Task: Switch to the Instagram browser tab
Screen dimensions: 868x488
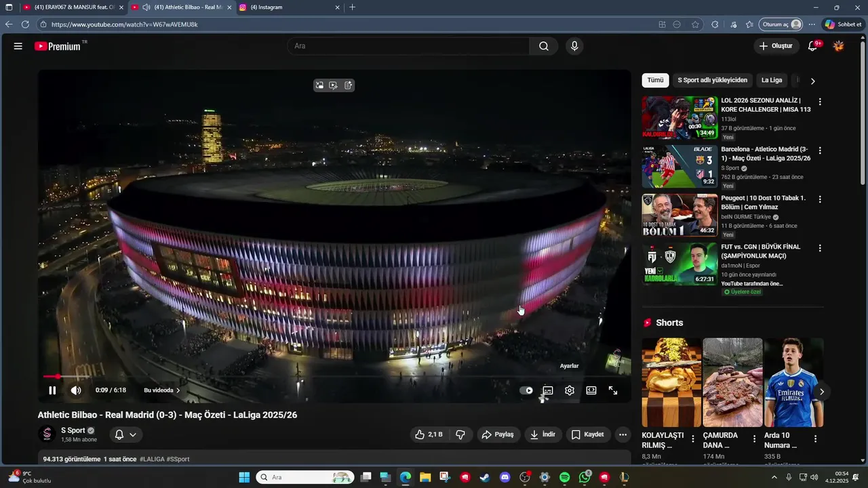Action: click(288, 7)
